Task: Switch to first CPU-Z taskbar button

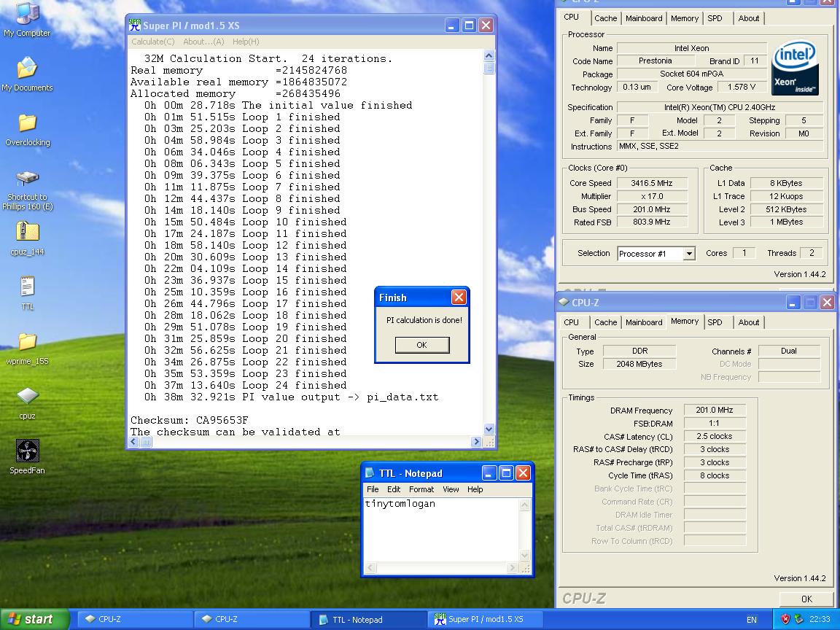Action: pos(134,619)
